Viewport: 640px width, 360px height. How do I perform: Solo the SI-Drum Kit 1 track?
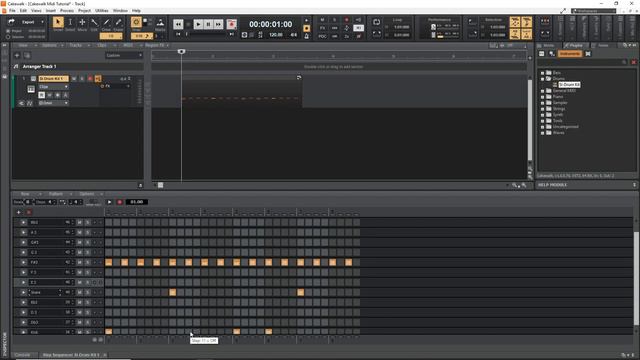[x=82, y=78]
